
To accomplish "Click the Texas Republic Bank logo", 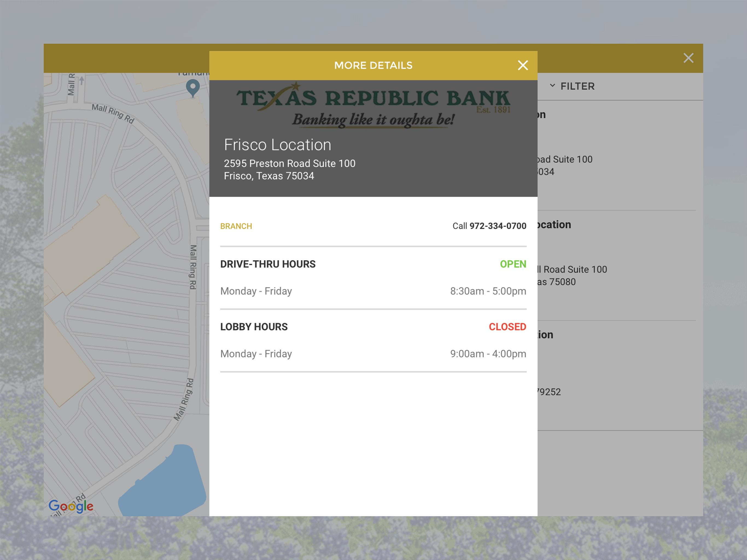I will pos(373,105).
